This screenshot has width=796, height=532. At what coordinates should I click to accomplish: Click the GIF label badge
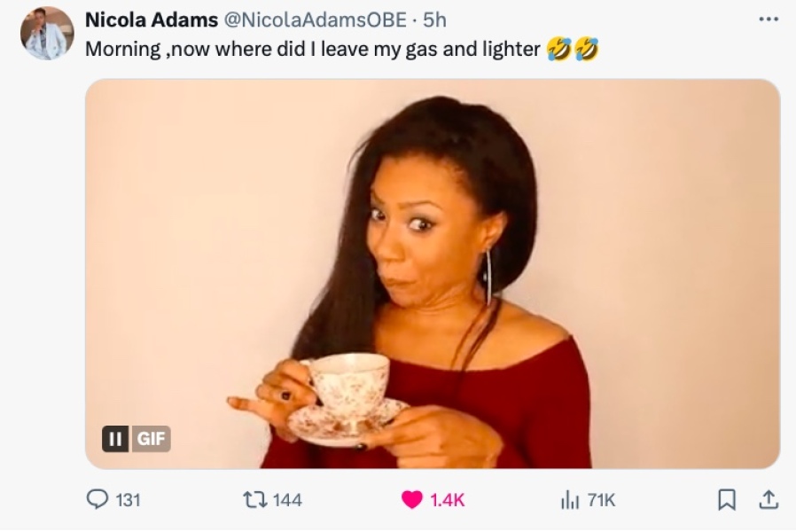point(151,439)
